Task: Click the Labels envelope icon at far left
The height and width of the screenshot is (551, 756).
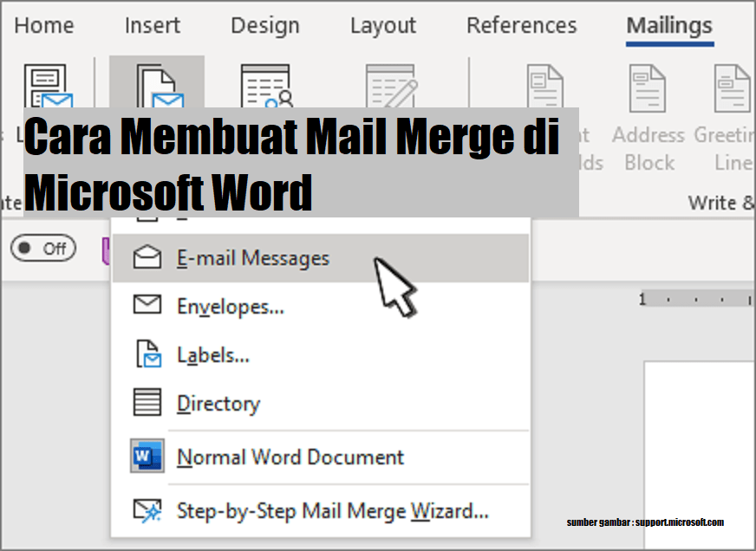Action: pos(49,86)
